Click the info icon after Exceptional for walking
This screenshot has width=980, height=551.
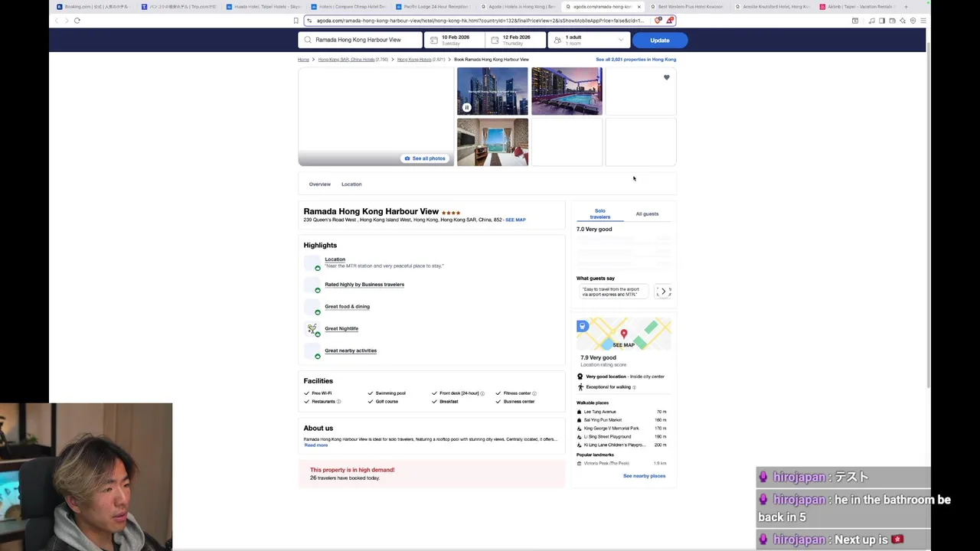634,387
